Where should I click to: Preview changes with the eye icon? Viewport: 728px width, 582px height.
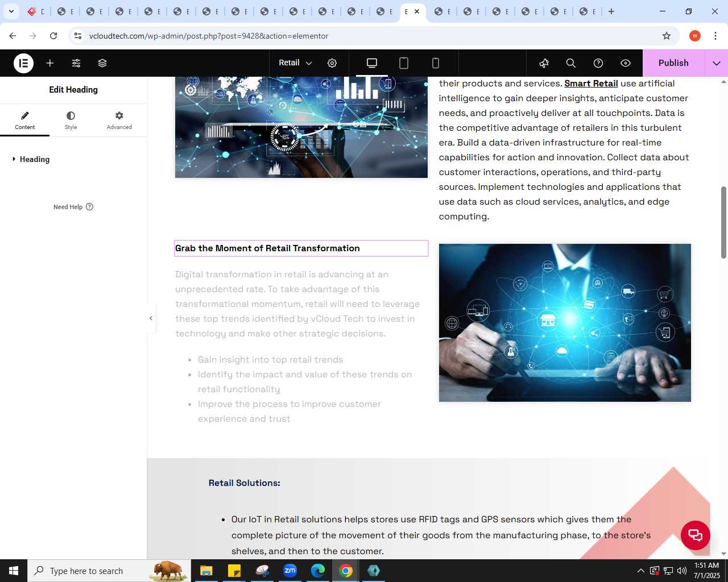626,63
